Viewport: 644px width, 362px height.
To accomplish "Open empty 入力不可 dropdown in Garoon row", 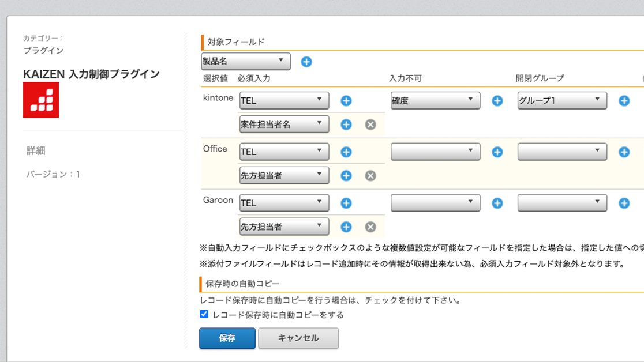I will coord(435,203).
